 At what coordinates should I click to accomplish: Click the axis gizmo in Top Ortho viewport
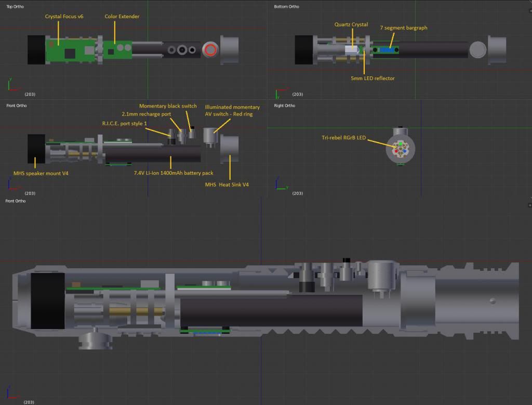pos(11,85)
